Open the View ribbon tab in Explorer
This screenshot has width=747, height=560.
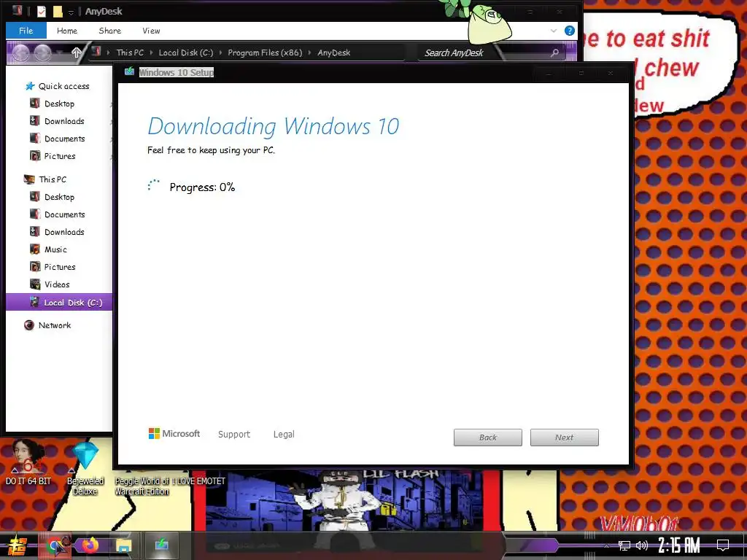click(151, 31)
